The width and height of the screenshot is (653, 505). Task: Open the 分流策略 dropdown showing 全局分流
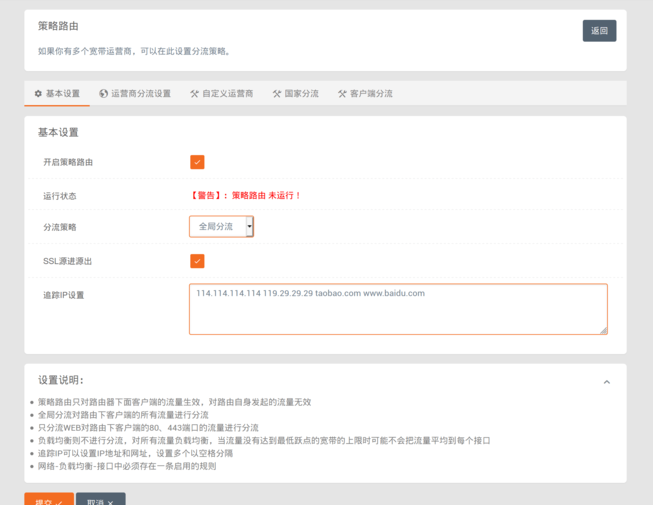click(221, 227)
